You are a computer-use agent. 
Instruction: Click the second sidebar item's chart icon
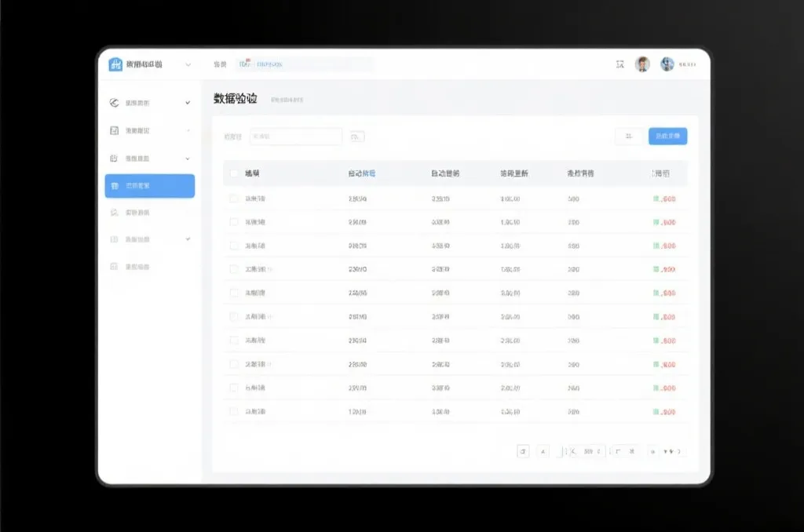click(115, 131)
